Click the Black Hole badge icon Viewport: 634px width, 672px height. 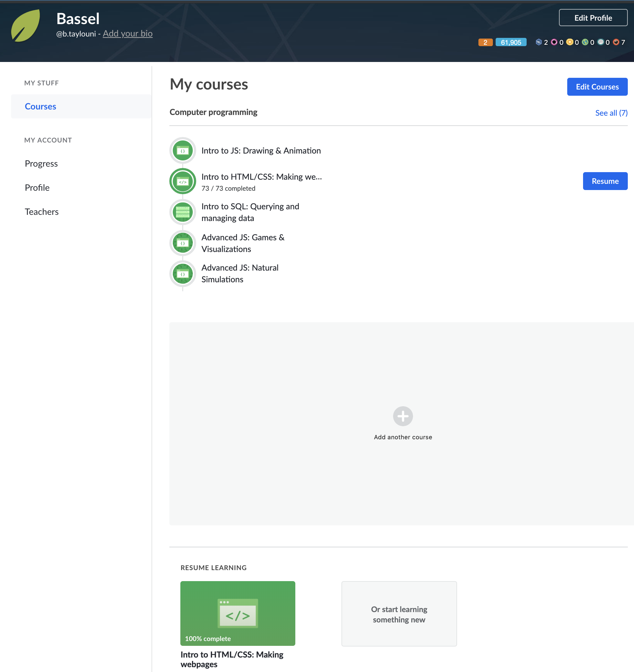(554, 42)
